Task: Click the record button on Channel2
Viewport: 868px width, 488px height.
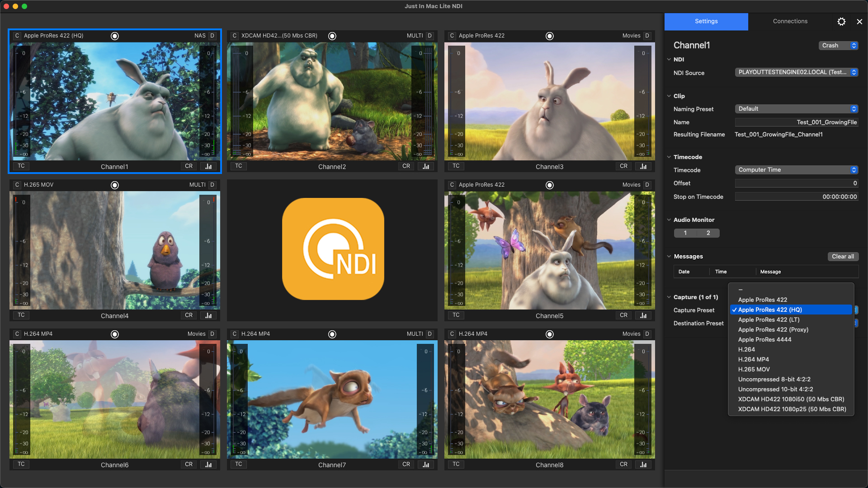Action: [332, 36]
